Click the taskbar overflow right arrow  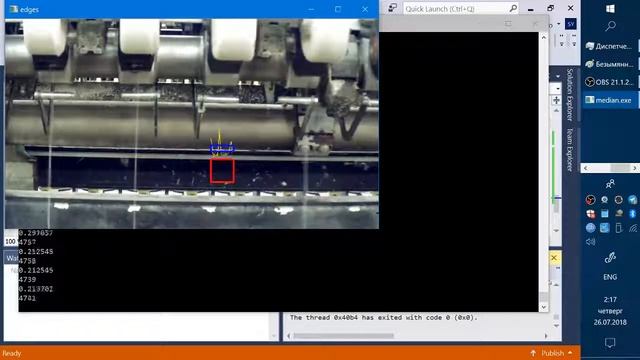point(634,168)
